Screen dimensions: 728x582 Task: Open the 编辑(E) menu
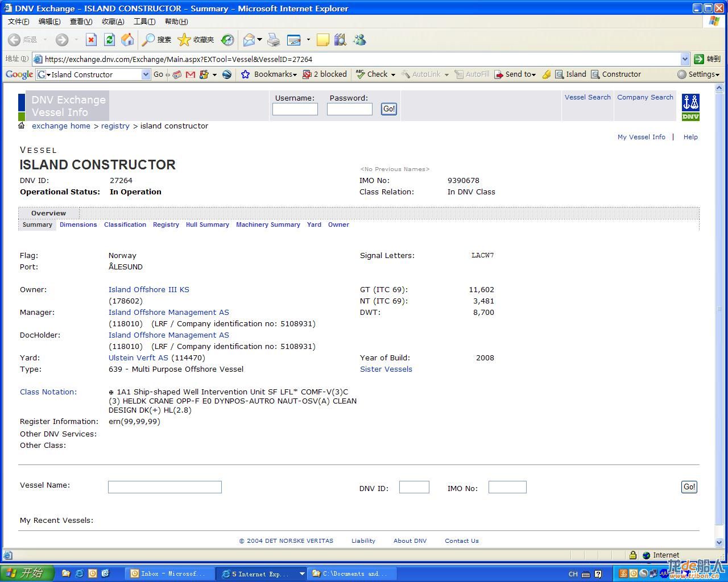[x=49, y=21]
